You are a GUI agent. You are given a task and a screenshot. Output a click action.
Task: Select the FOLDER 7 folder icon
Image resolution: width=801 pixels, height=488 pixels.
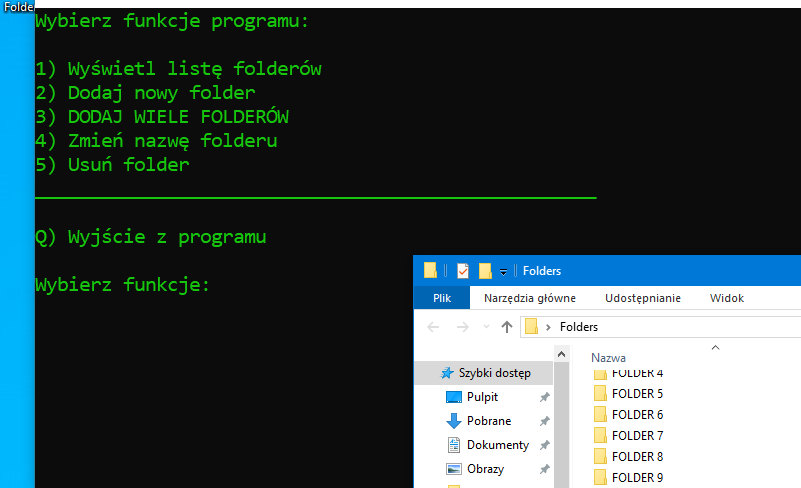point(600,436)
